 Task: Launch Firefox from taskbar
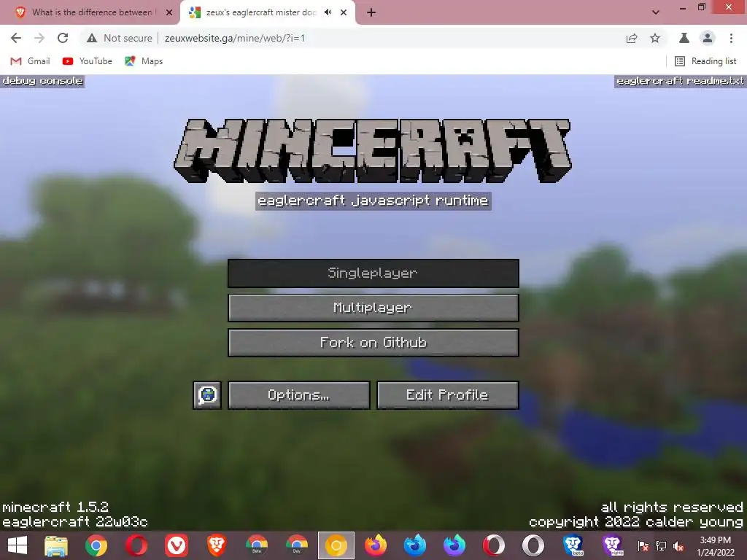(x=376, y=545)
